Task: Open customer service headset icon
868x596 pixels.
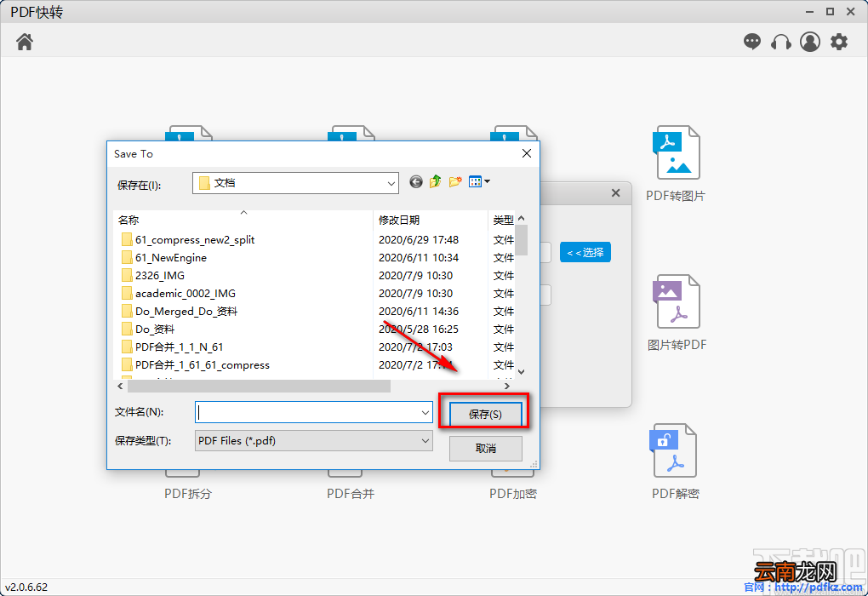Action: click(x=781, y=42)
